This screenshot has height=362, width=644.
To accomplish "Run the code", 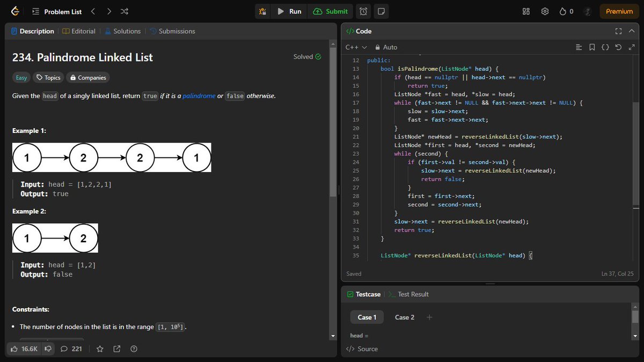I will pos(289,11).
